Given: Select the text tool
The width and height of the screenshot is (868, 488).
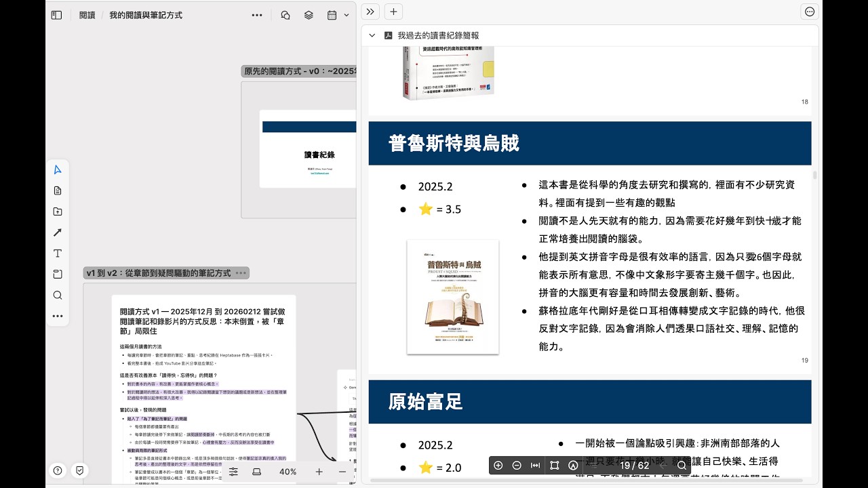Looking at the screenshot, I should click(x=58, y=253).
